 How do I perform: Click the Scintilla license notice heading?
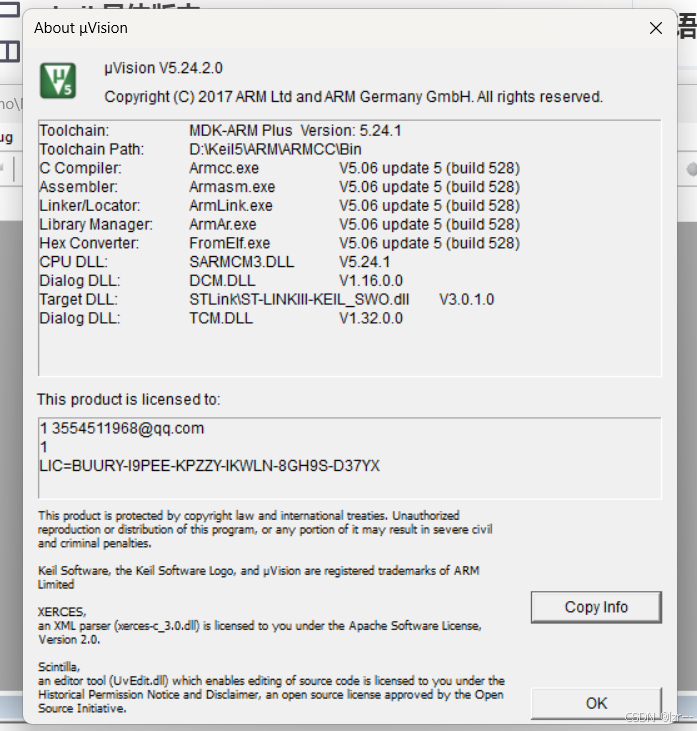click(59, 667)
